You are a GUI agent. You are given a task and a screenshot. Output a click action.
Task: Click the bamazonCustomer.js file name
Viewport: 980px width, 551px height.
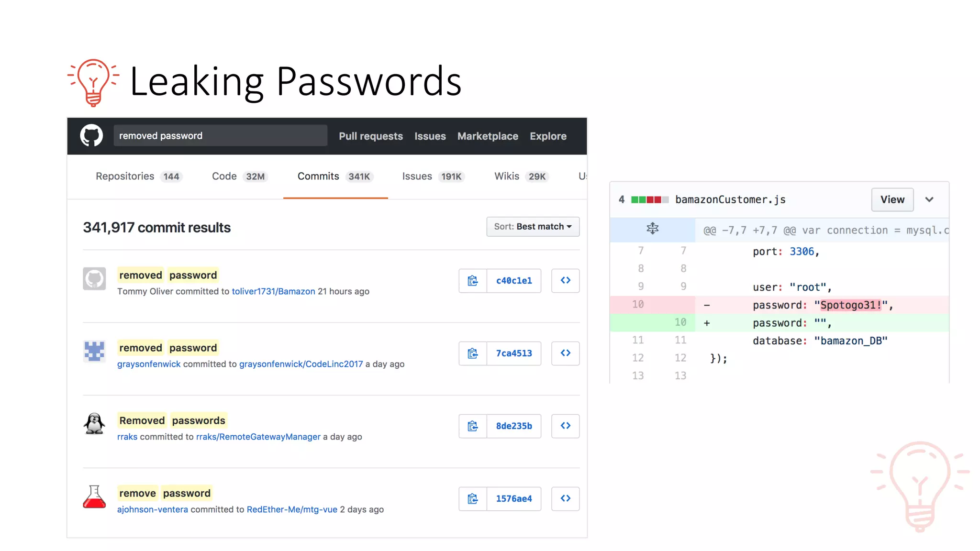730,200
